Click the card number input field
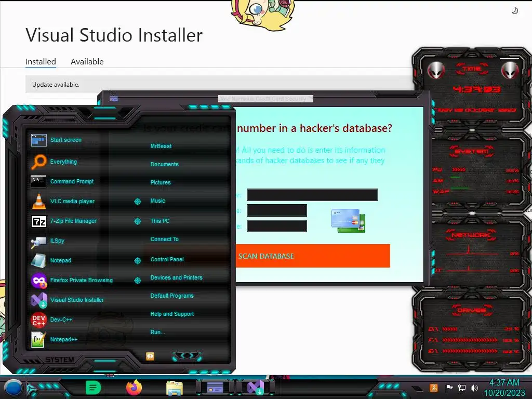The image size is (532, 399). 312,195
